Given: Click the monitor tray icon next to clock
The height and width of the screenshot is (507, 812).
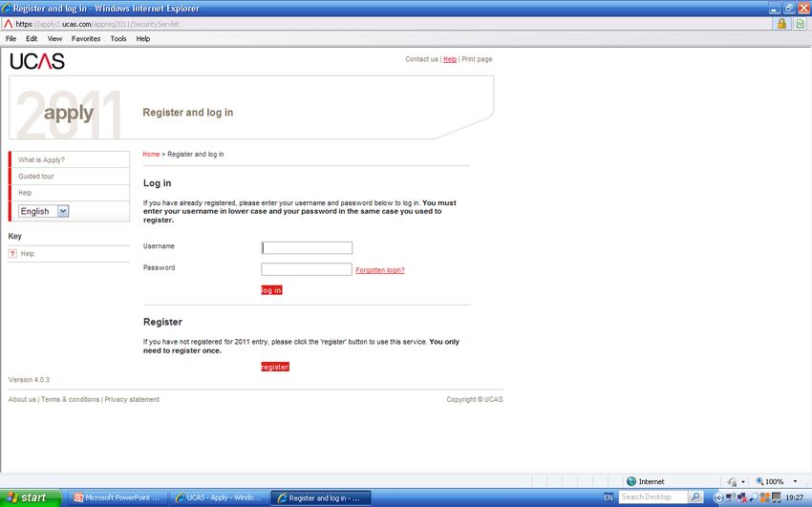Looking at the screenshot, I should pyautogui.click(x=777, y=497).
